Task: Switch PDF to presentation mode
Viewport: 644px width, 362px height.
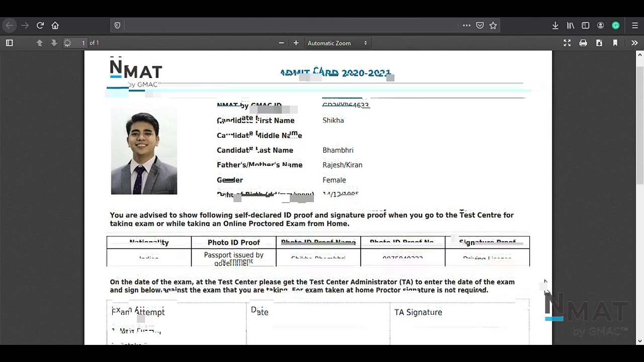Action: coord(567,43)
